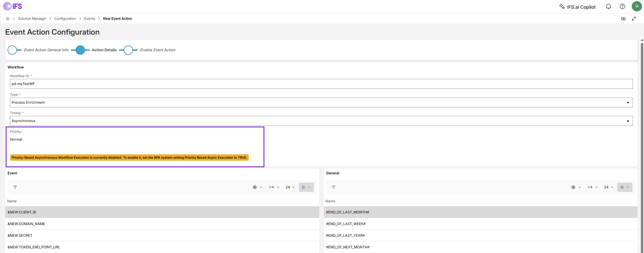Go to home via breadcrumb icon

pos(8,19)
